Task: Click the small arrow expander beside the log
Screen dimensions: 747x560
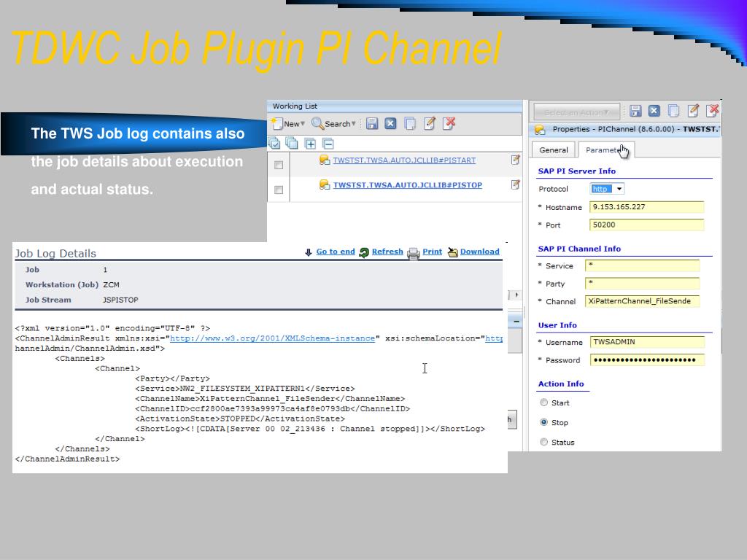Action: tap(517, 295)
